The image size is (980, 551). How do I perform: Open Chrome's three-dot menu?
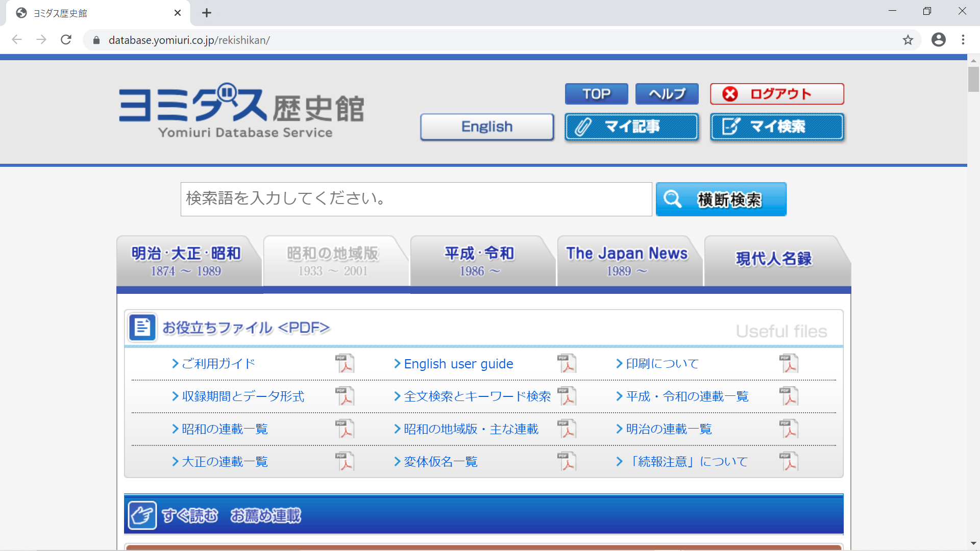[x=963, y=40]
